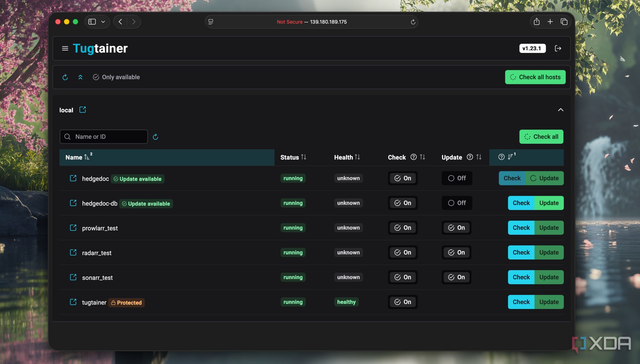Open a new Safari tab with the plus icon
This screenshot has height=364, width=640.
(x=550, y=22)
